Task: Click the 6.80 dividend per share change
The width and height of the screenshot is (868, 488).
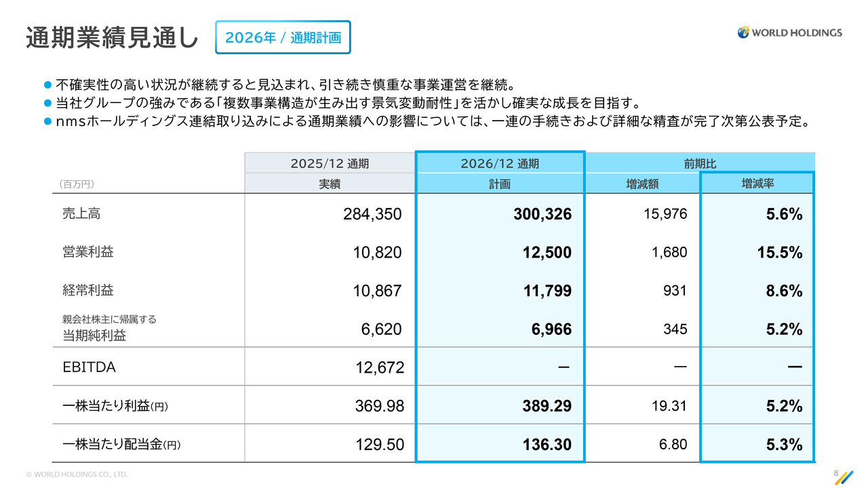Action: coord(673,445)
